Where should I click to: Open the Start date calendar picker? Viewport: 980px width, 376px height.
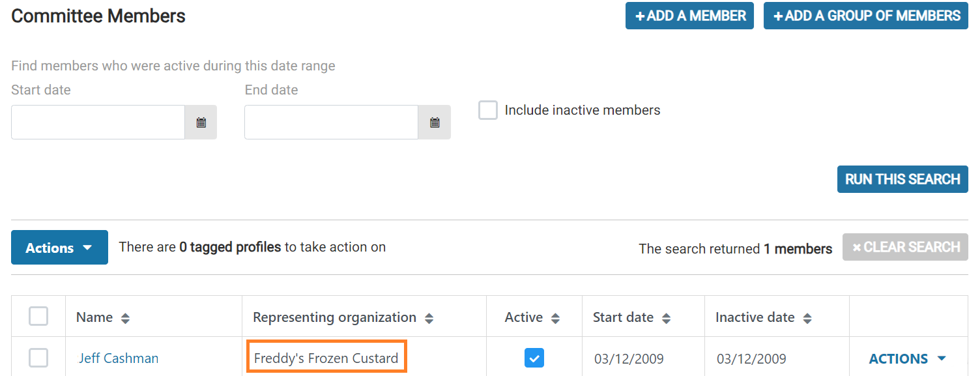tap(201, 123)
